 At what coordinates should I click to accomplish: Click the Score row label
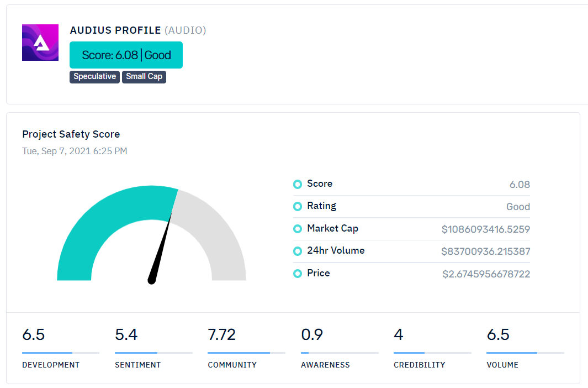320,183
